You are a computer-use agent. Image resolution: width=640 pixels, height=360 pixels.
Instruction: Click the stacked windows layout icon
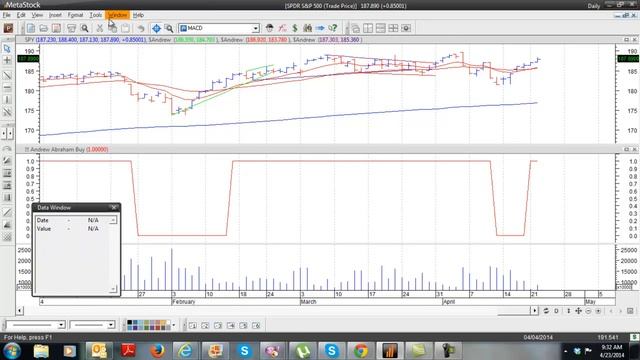pos(356,28)
